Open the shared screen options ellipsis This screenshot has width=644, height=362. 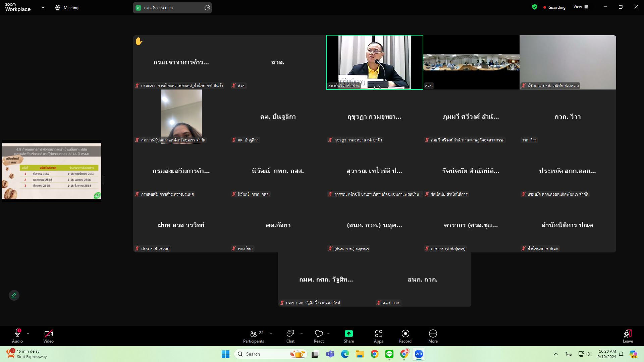(x=207, y=8)
